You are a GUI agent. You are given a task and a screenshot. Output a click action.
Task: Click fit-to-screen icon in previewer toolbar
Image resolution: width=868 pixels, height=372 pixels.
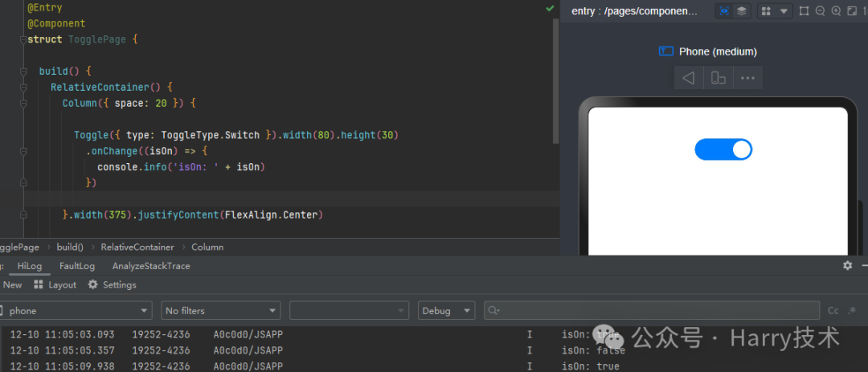point(853,11)
